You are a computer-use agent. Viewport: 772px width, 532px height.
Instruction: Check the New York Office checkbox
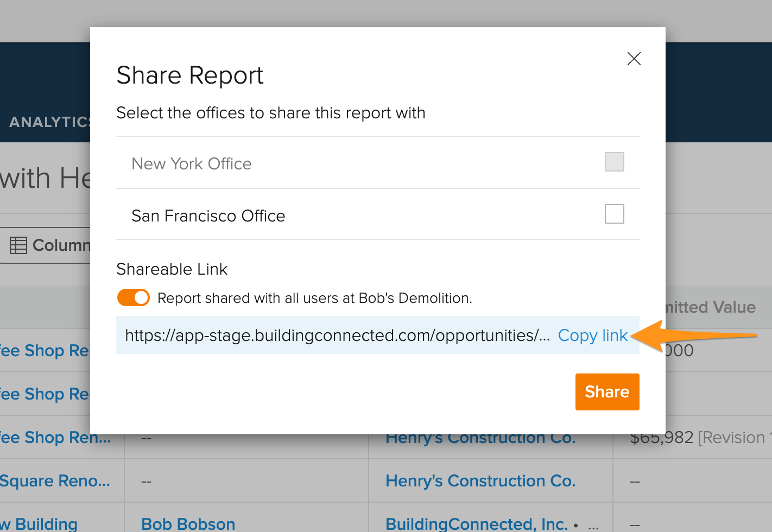point(614,162)
